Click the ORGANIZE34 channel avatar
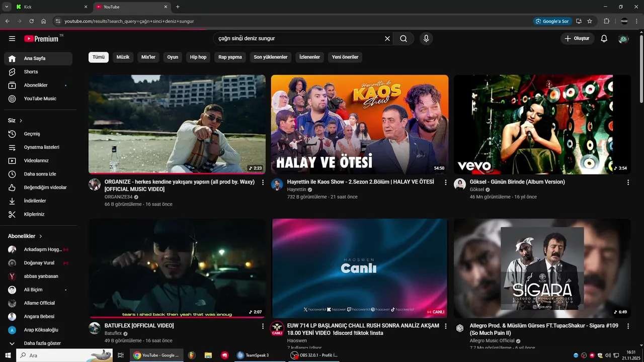Image resolution: width=644 pixels, height=362 pixels. point(95,184)
